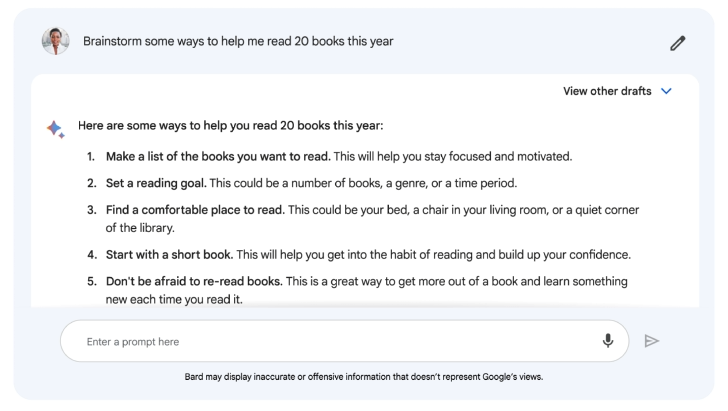Click the text 'of the library.'

(140, 228)
